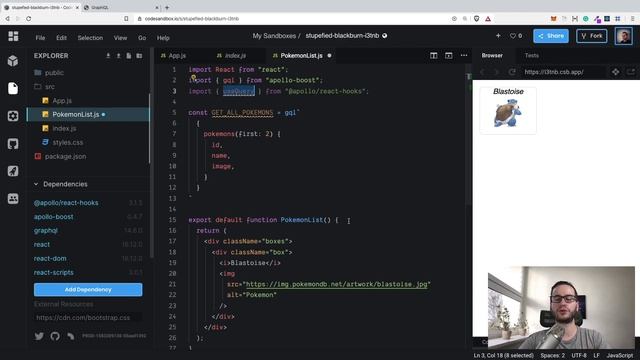Toggle sandbox privacy globe icon near title

(384, 36)
